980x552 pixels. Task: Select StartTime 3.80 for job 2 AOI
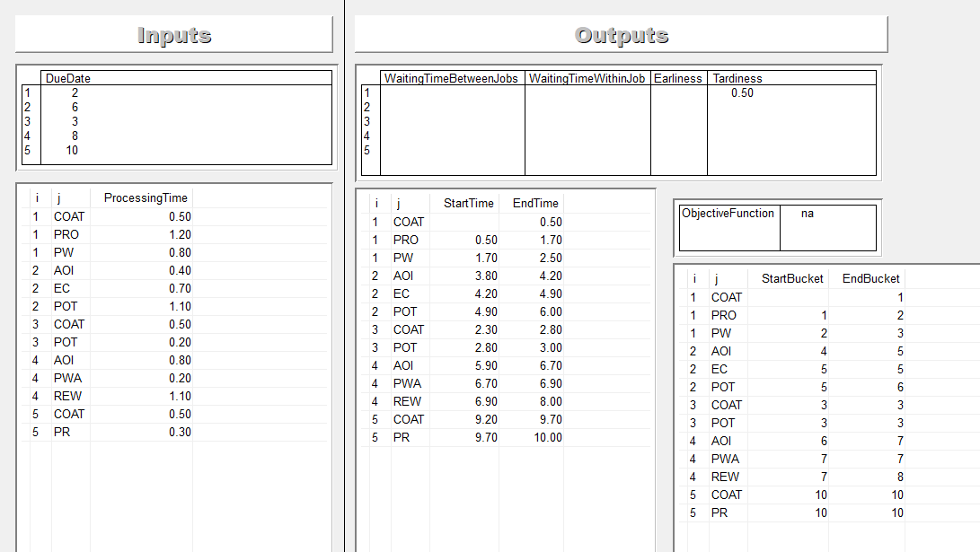486,276
